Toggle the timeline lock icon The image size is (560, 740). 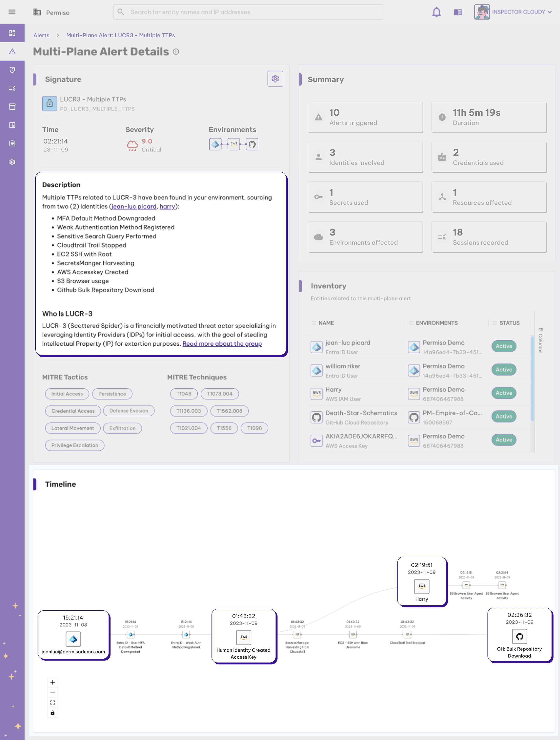click(x=52, y=712)
